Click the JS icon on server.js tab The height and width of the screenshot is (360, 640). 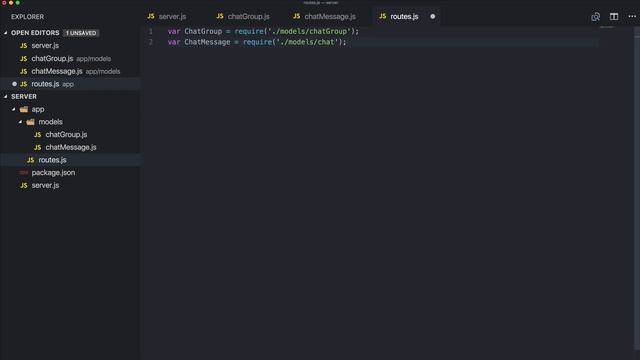[151, 16]
